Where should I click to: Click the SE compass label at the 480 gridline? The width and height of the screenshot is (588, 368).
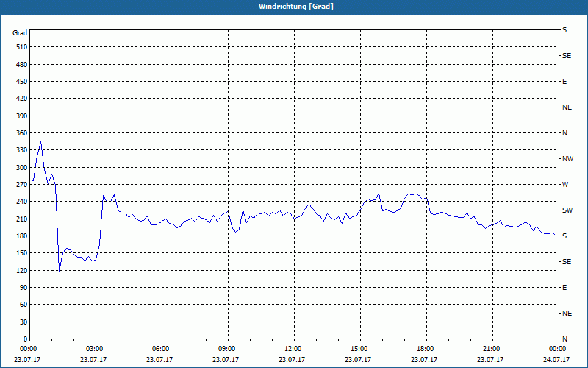point(567,56)
